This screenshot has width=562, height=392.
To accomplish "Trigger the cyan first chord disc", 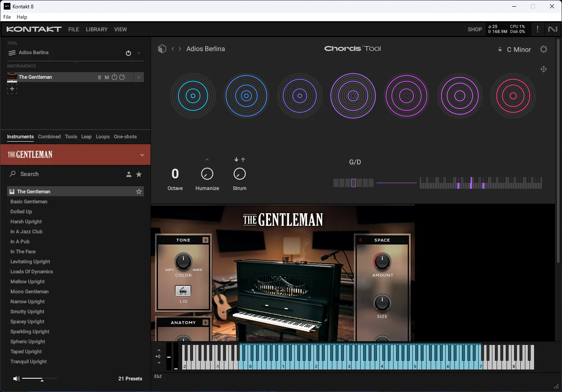I will (x=193, y=96).
